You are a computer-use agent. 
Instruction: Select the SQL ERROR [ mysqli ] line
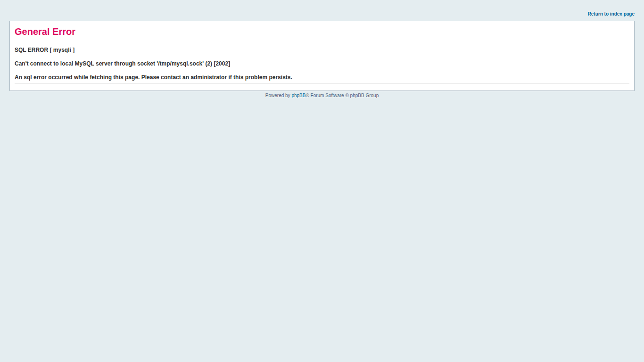click(44, 50)
